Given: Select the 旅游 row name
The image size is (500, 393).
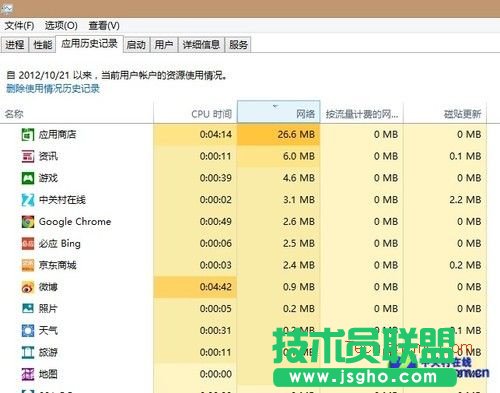Looking at the screenshot, I should click(x=48, y=352).
